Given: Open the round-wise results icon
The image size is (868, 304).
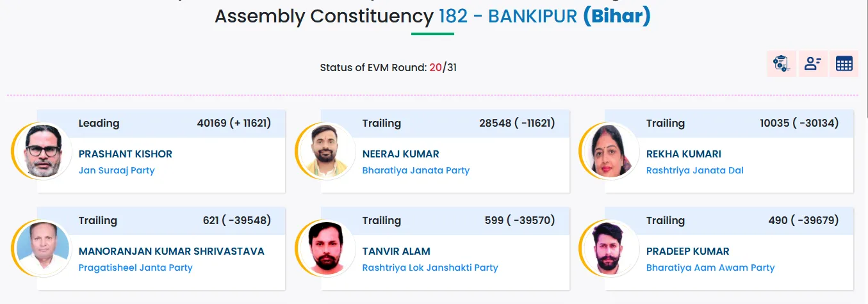Looking at the screenshot, I should pyautogui.click(x=782, y=64).
